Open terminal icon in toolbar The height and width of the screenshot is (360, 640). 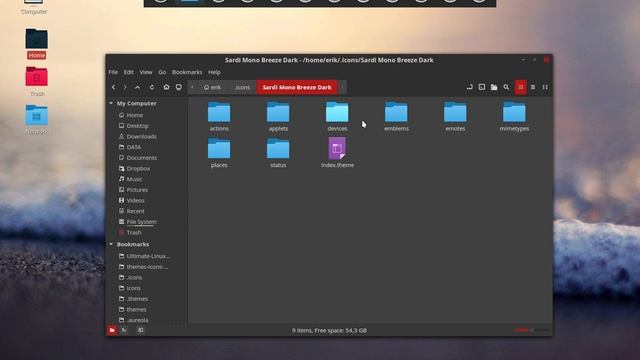(482, 87)
